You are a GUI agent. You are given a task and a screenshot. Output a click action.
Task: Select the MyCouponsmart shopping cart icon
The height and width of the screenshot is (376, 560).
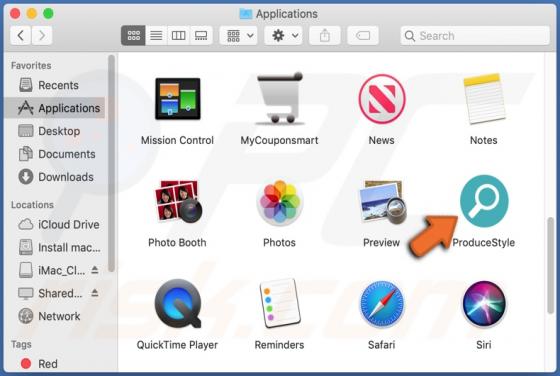(280, 99)
